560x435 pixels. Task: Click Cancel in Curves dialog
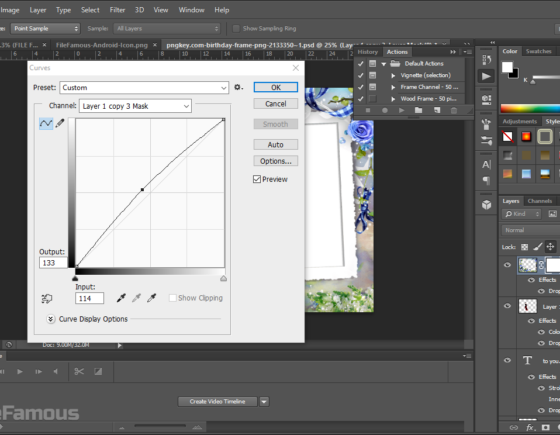tap(276, 104)
